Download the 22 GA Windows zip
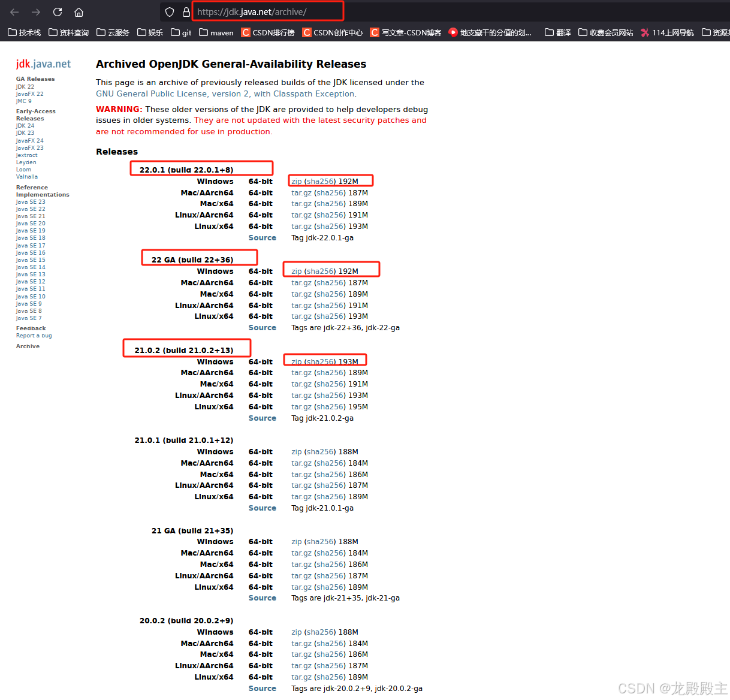 pos(297,271)
